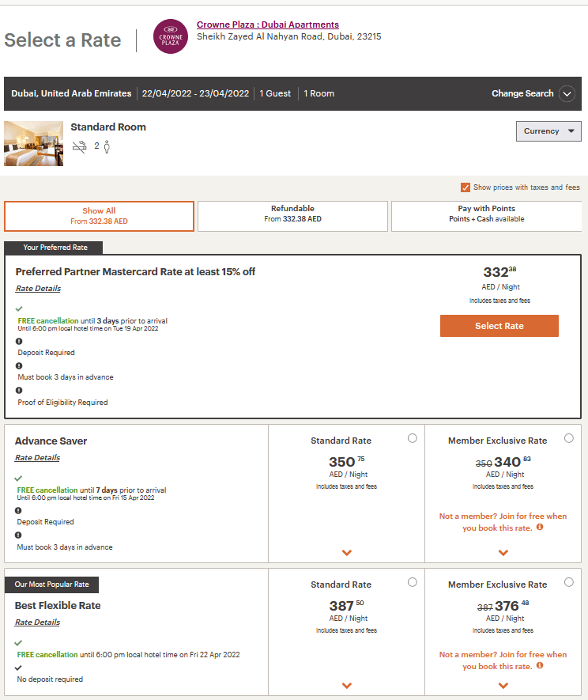
Task: Click the Must book 3 days info icon in Advance Saver
Action: click(19, 535)
